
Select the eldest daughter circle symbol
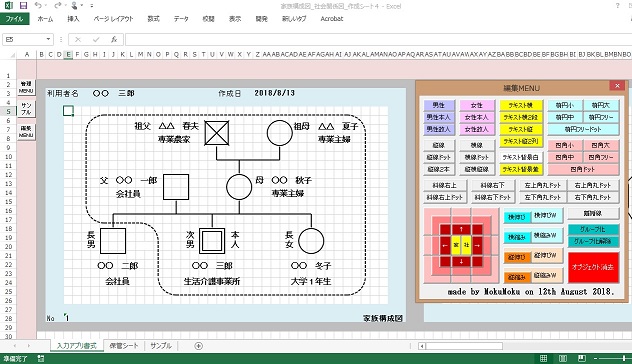pos(311,241)
